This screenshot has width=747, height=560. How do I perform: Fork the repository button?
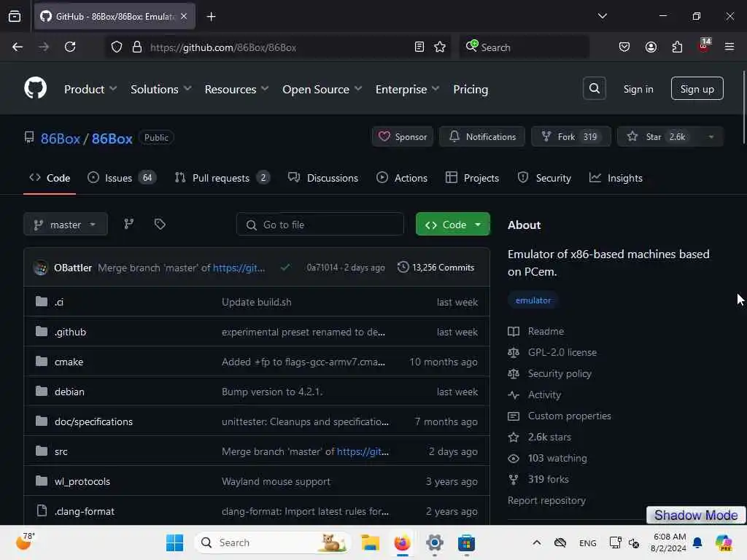570,136
